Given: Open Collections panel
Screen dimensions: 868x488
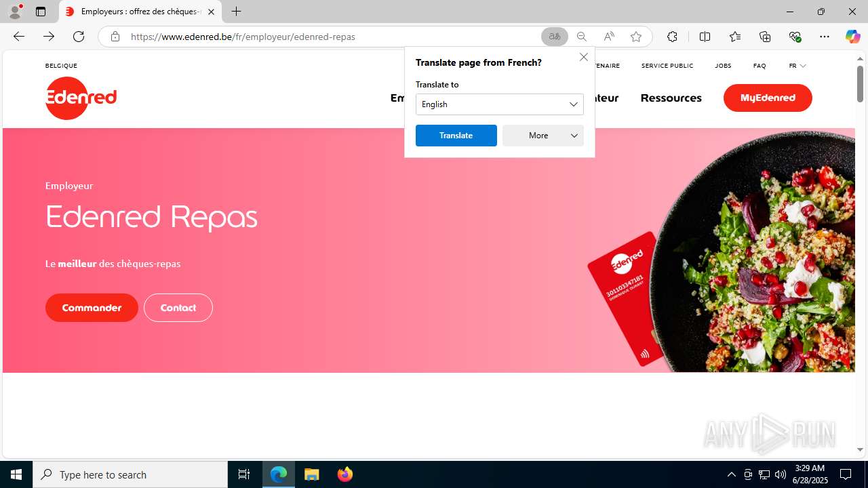Looking at the screenshot, I should (x=765, y=37).
